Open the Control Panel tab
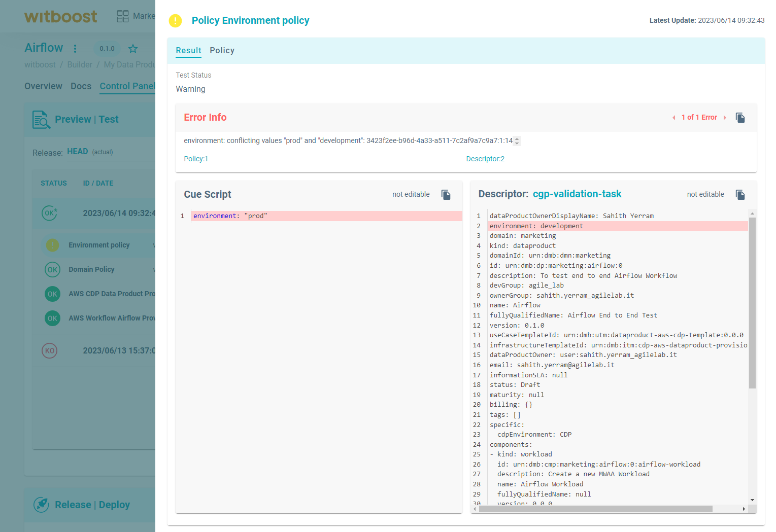This screenshot has height=532, width=776. click(127, 86)
